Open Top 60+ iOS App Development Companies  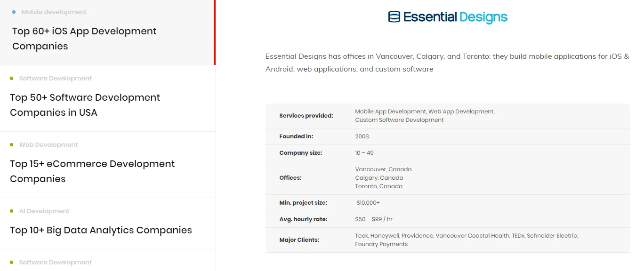click(84, 39)
